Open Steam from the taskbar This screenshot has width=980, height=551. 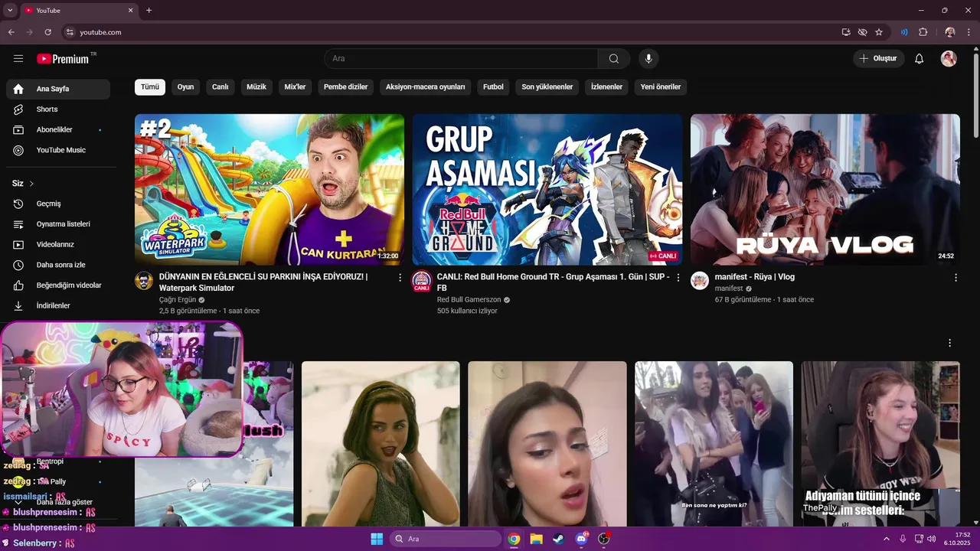pyautogui.click(x=558, y=539)
